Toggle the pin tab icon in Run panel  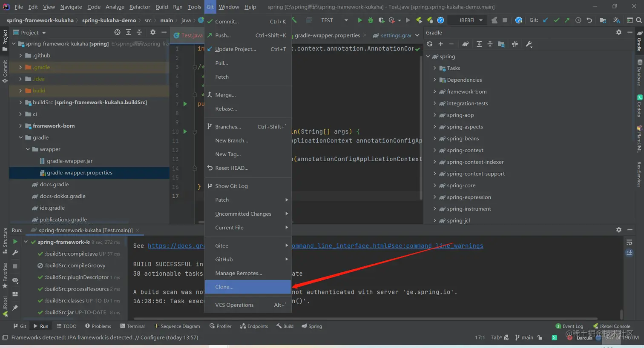(15, 308)
